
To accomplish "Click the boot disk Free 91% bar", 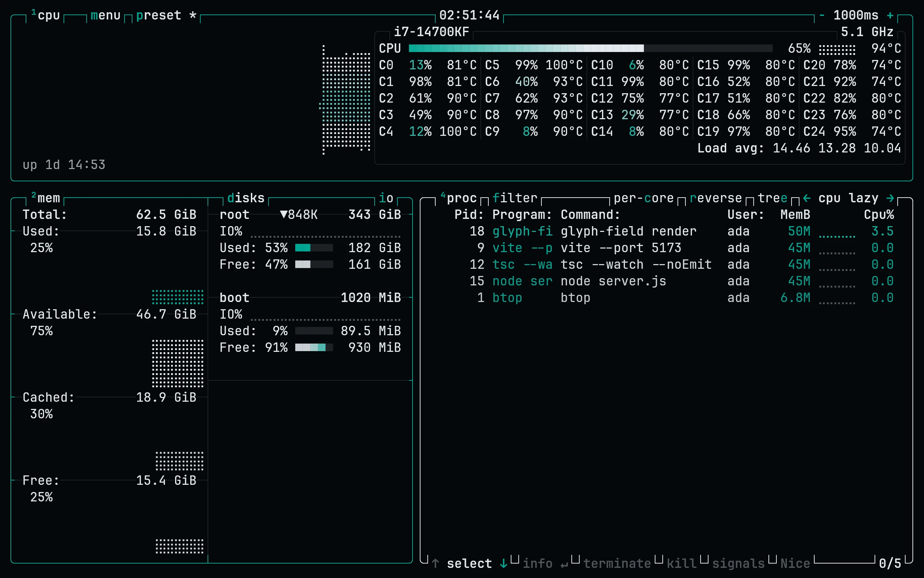I will [314, 347].
